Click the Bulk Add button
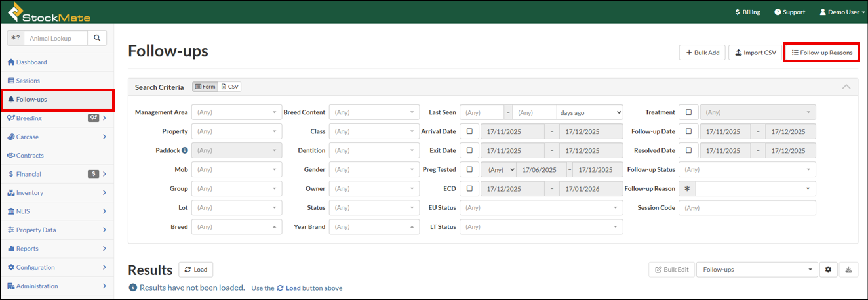This screenshot has height=300, width=868. pyautogui.click(x=702, y=53)
